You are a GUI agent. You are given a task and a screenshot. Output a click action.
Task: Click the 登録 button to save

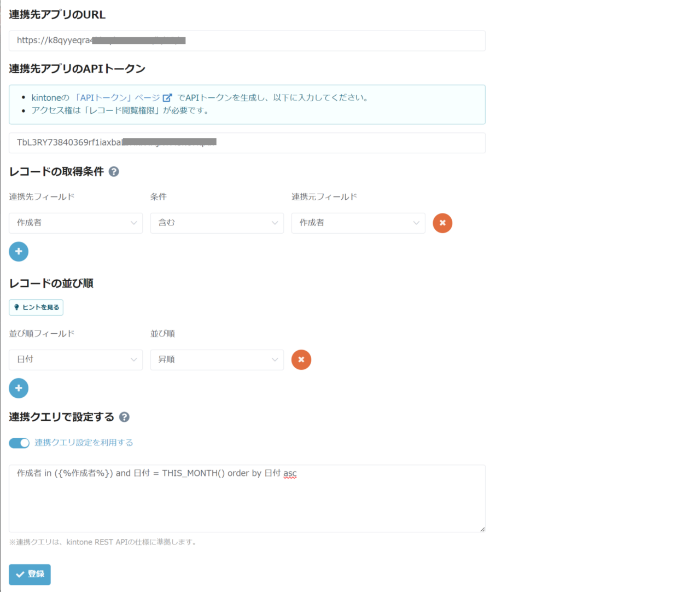[x=30, y=574]
